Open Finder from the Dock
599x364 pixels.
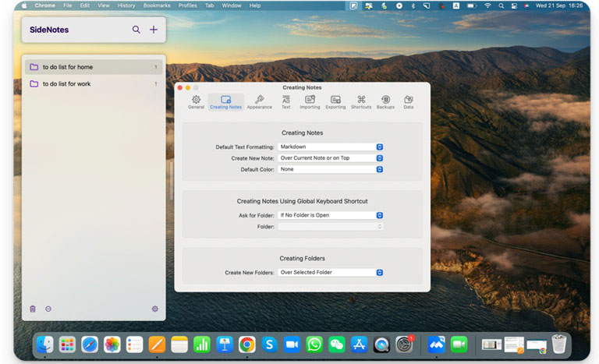44,345
